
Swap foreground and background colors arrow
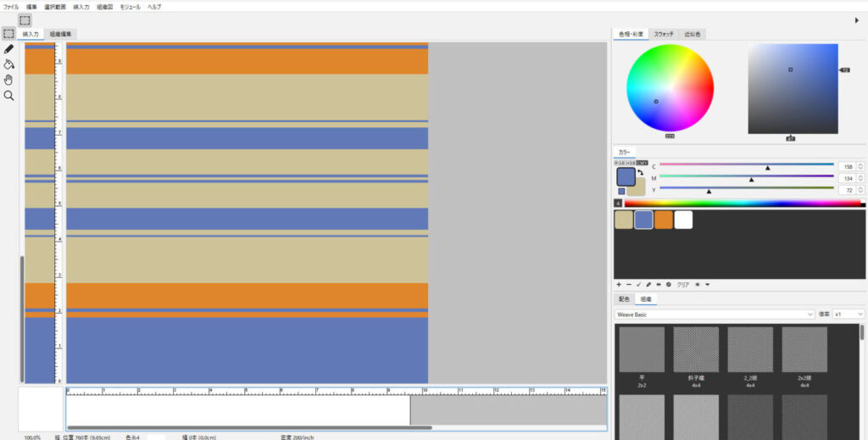641,172
